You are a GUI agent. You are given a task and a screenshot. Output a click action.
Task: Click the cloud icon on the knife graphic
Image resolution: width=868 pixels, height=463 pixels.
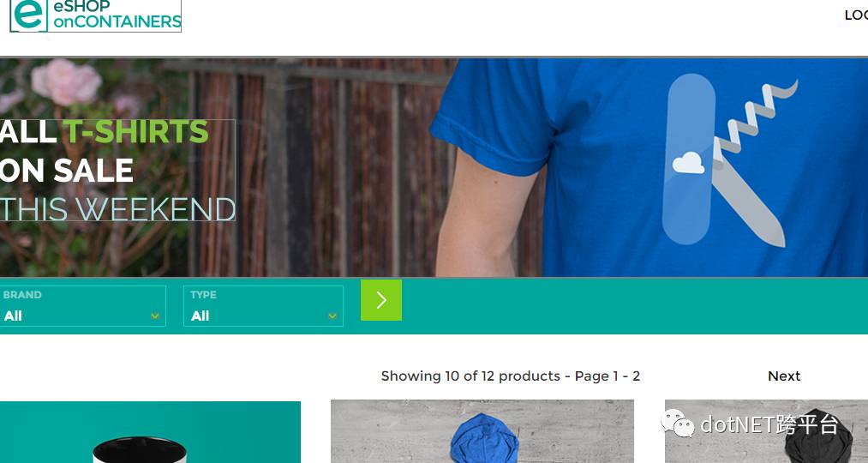[688, 164]
